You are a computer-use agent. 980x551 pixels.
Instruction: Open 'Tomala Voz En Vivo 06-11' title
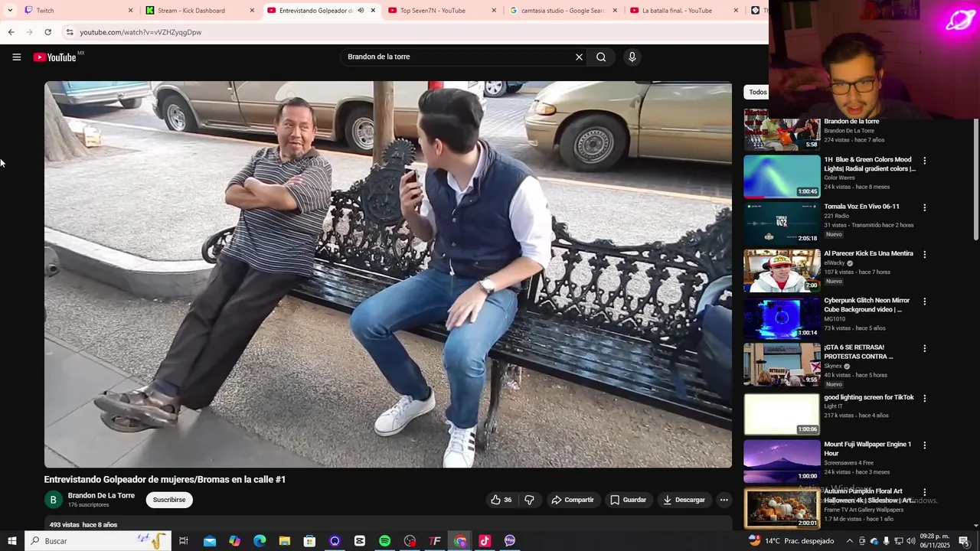click(861, 207)
